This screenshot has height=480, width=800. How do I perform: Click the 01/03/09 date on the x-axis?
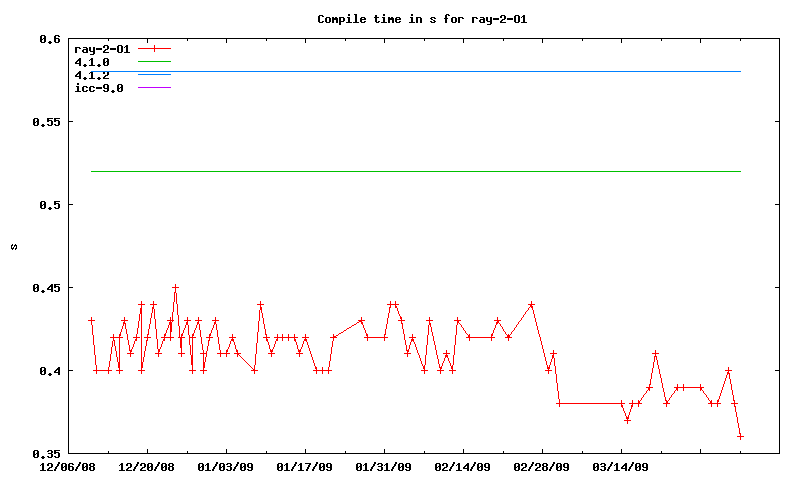(226, 467)
